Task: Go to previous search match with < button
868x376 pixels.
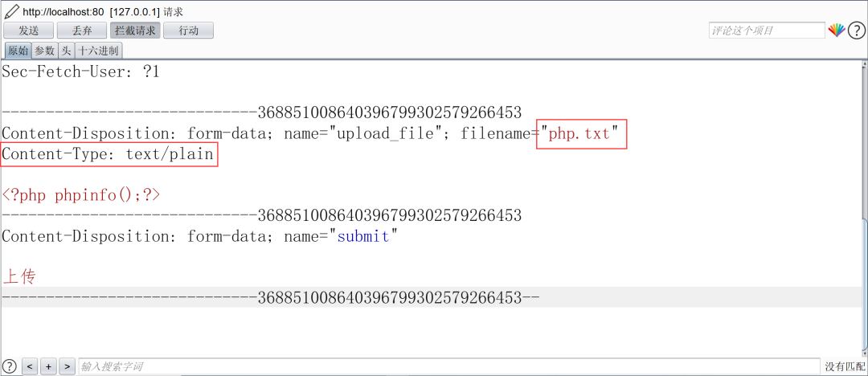Action: click(x=30, y=366)
